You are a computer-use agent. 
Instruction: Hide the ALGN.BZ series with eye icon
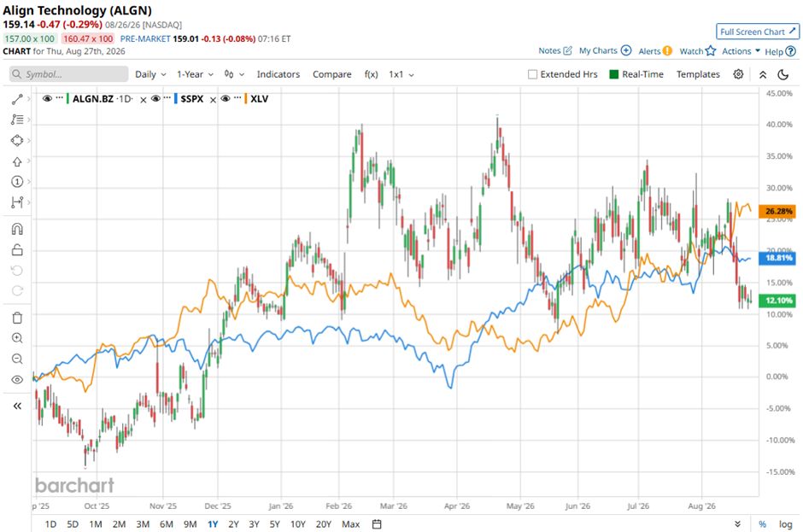coord(47,98)
